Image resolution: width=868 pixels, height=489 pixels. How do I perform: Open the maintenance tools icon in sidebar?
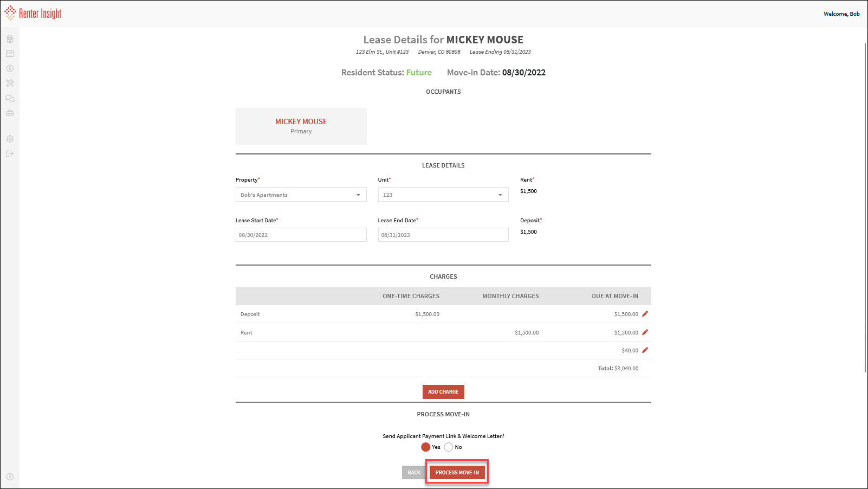[x=10, y=83]
